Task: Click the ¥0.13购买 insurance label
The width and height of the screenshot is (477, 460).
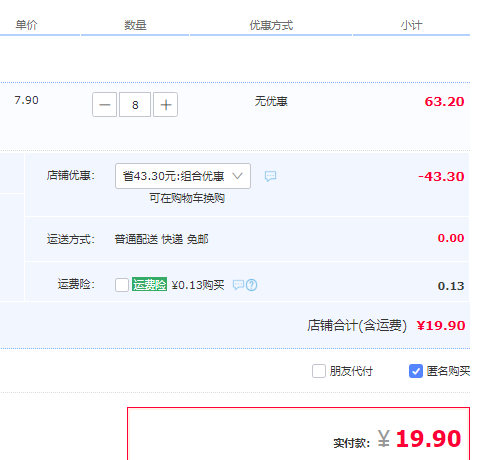Action: tap(198, 285)
